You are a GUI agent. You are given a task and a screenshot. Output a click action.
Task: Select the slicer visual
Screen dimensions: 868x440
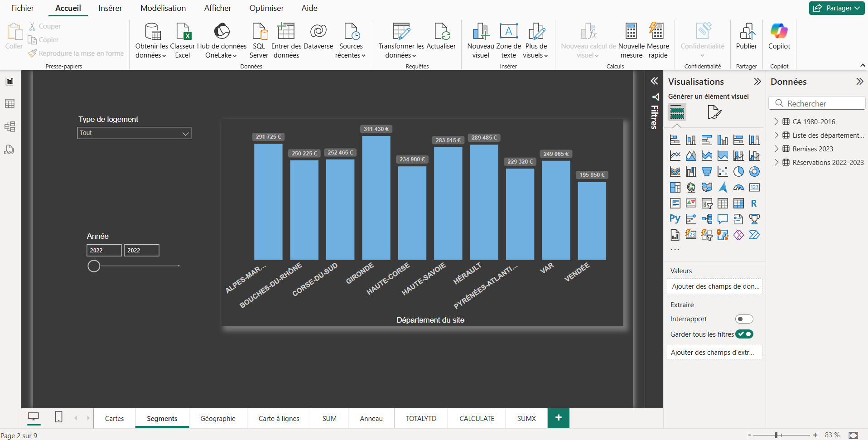click(707, 203)
